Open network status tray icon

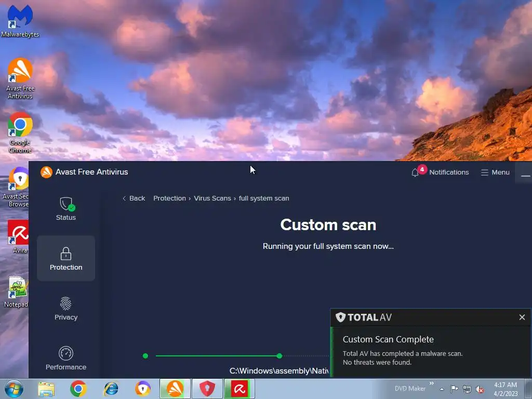[x=467, y=389]
